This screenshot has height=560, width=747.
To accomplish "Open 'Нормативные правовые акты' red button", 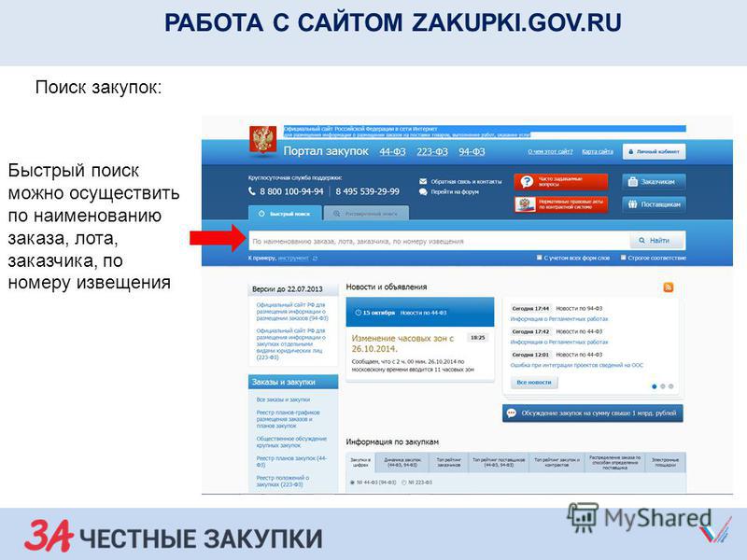I will 561,204.
